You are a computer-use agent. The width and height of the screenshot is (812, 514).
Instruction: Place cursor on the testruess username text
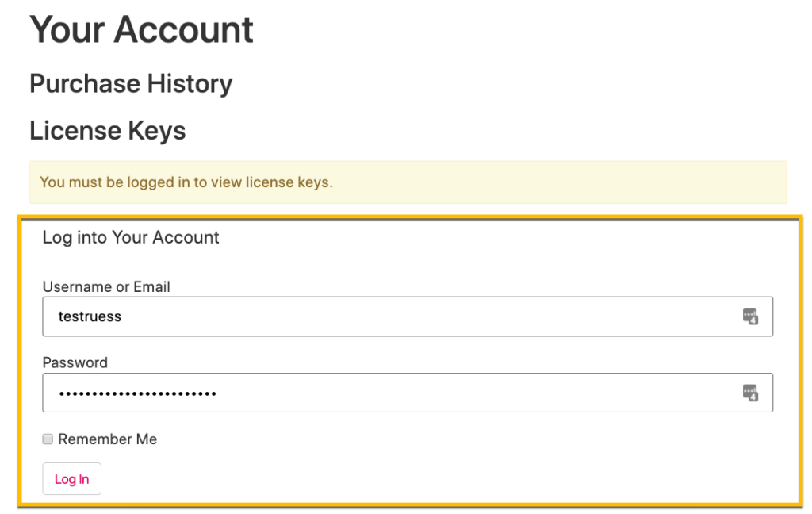[90, 316]
